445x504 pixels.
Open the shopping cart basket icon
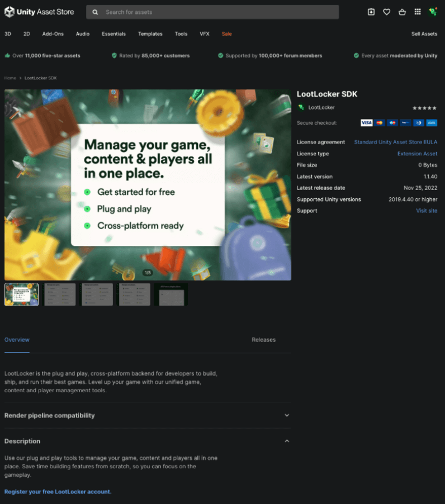point(402,12)
